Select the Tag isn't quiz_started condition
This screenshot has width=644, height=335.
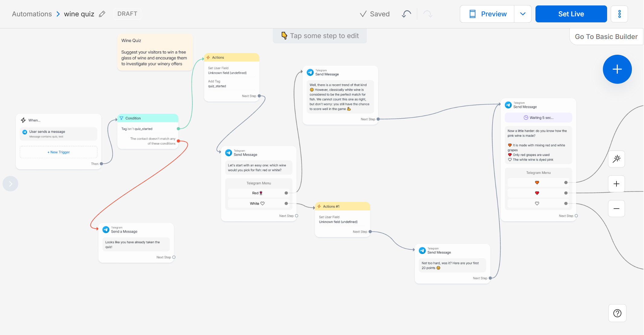(x=148, y=129)
